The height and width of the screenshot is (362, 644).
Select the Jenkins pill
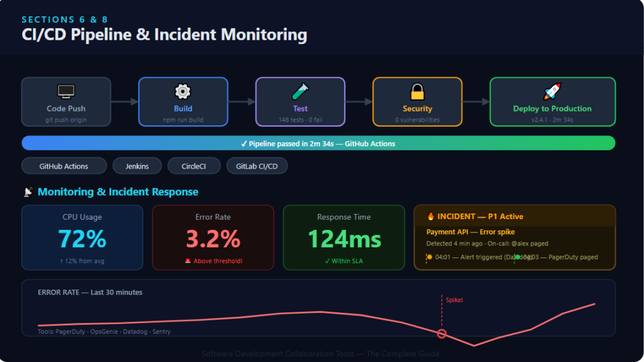[x=137, y=166]
